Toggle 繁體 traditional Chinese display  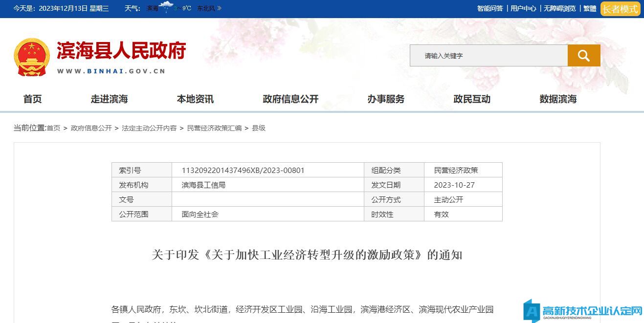coord(590,8)
